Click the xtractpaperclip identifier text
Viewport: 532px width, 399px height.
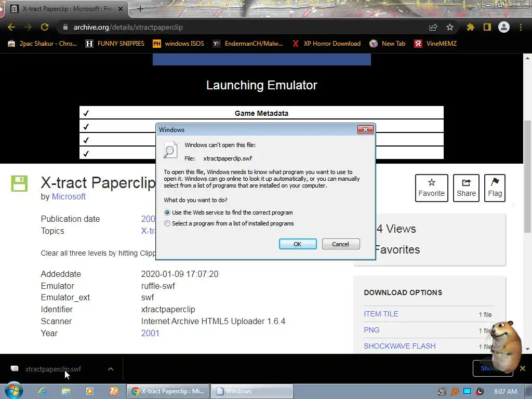(x=168, y=310)
